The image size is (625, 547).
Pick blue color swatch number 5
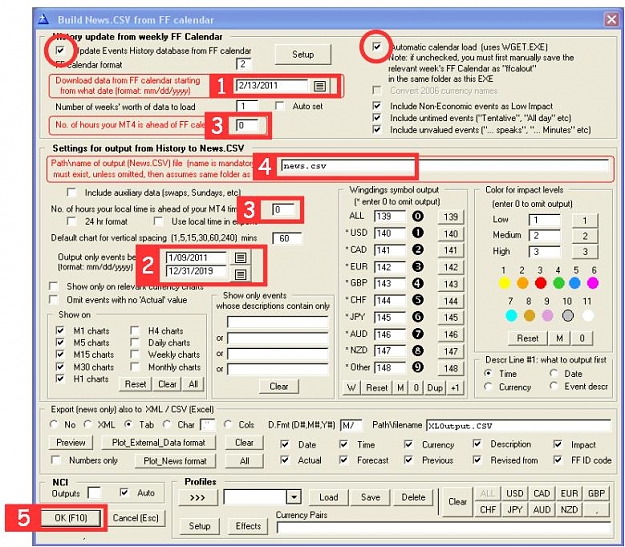pyautogui.click(x=575, y=283)
